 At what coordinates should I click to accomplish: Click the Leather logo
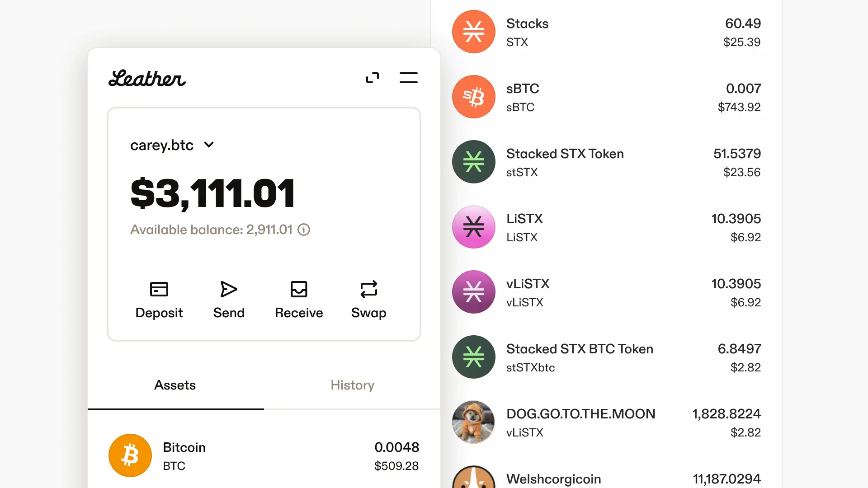[x=147, y=79]
